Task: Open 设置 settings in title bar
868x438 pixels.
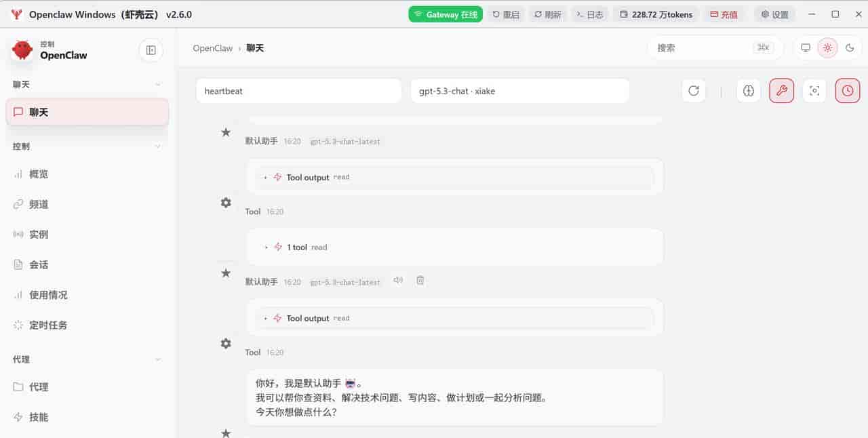Action: tap(774, 14)
